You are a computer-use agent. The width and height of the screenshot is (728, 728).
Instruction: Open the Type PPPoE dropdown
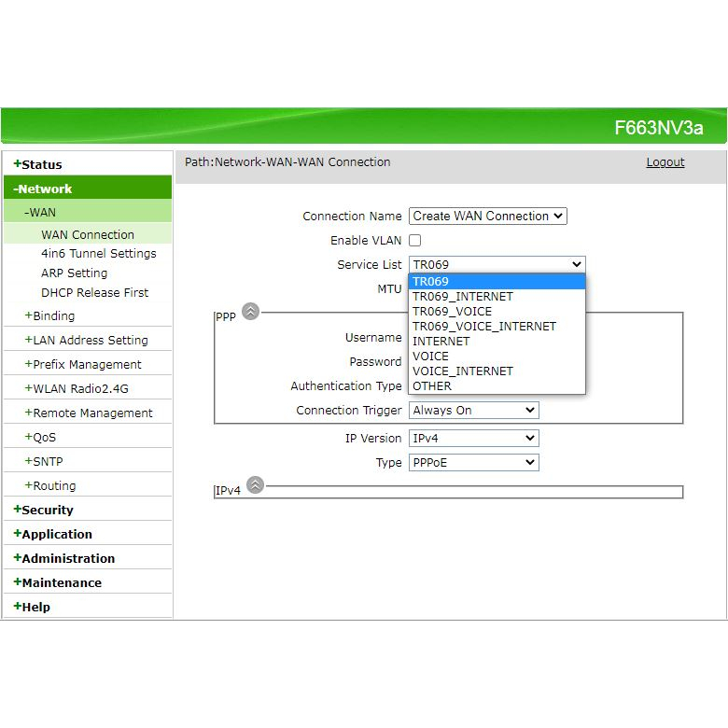[473, 463]
